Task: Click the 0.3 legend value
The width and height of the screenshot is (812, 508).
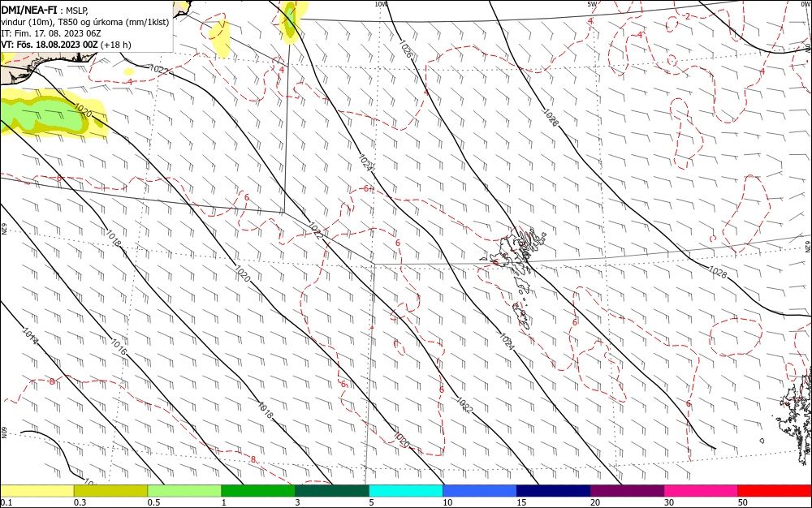Action: tap(80, 502)
